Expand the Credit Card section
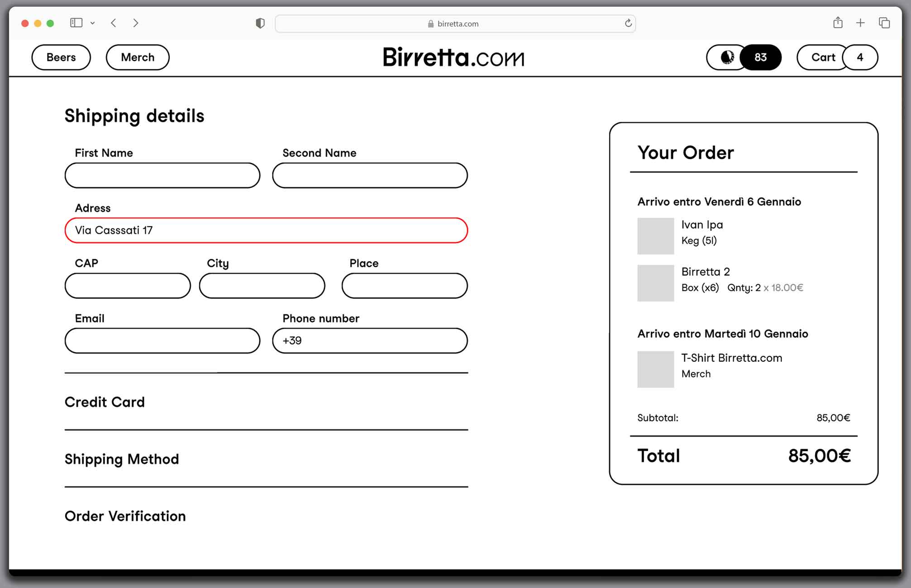This screenshot has height=588, width=911. point(105,402)
